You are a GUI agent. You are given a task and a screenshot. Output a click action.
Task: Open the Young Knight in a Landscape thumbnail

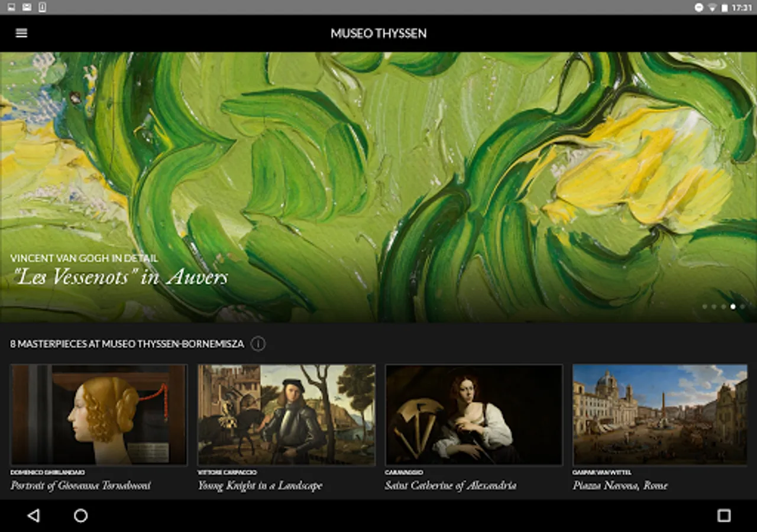click(x=286, y=414)
